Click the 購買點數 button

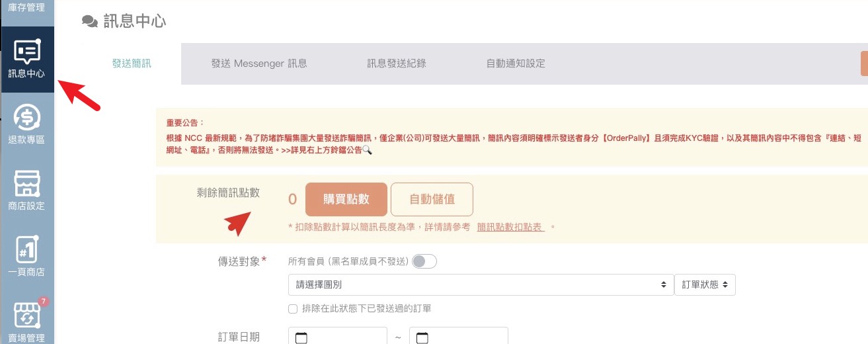346,199
